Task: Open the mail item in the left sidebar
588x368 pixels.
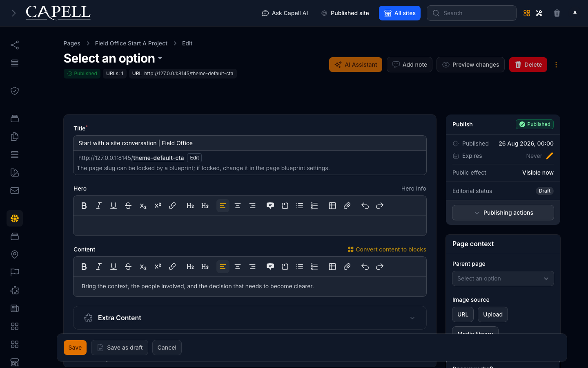Action: (15, 191)
